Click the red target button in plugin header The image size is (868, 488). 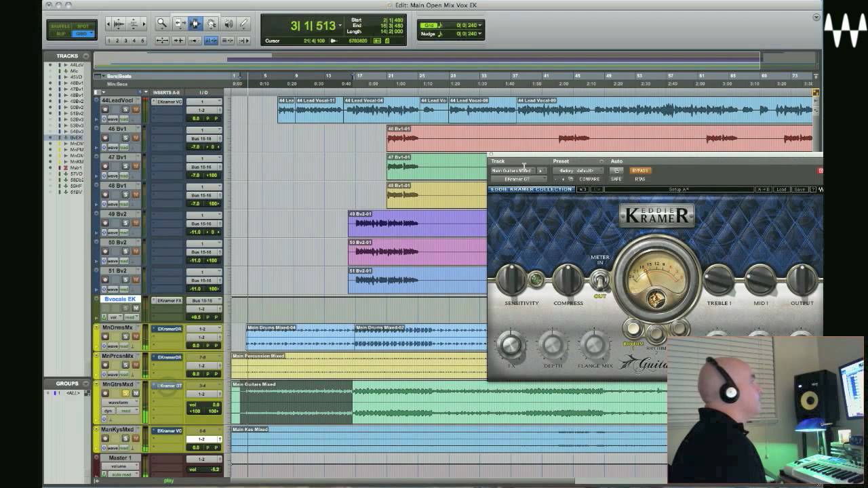click(x=820, y=171)
